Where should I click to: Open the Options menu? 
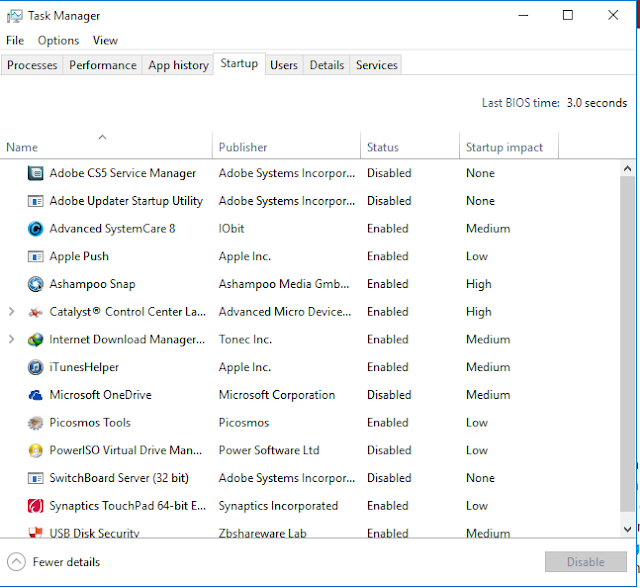tap(58, 40)
